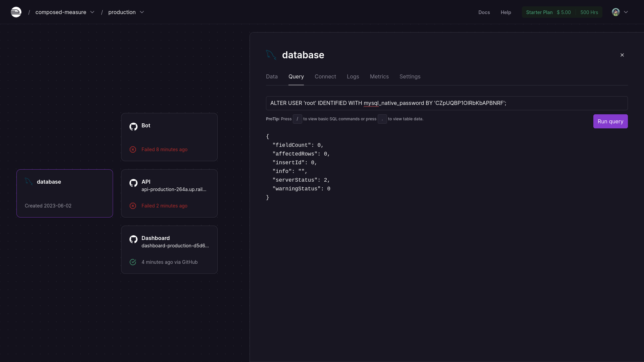Click the Railway logo icon top left
Viewport: 644px width, 362px height.
coord(16,12)
